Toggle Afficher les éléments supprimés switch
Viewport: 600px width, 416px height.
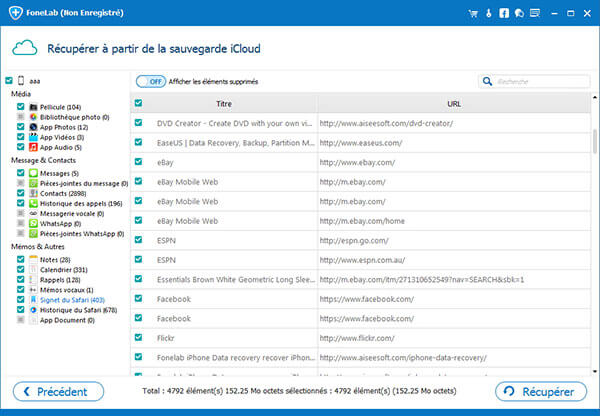point(151,82)
